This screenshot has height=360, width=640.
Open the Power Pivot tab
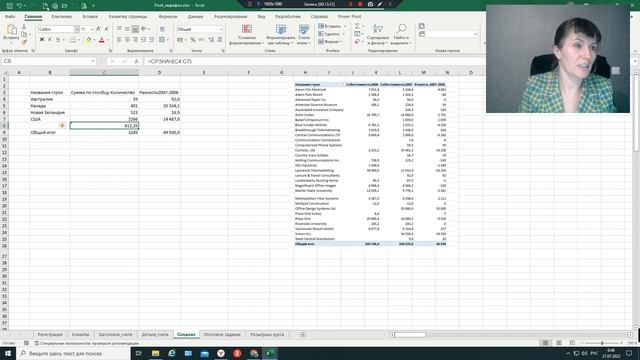(349, 16)
